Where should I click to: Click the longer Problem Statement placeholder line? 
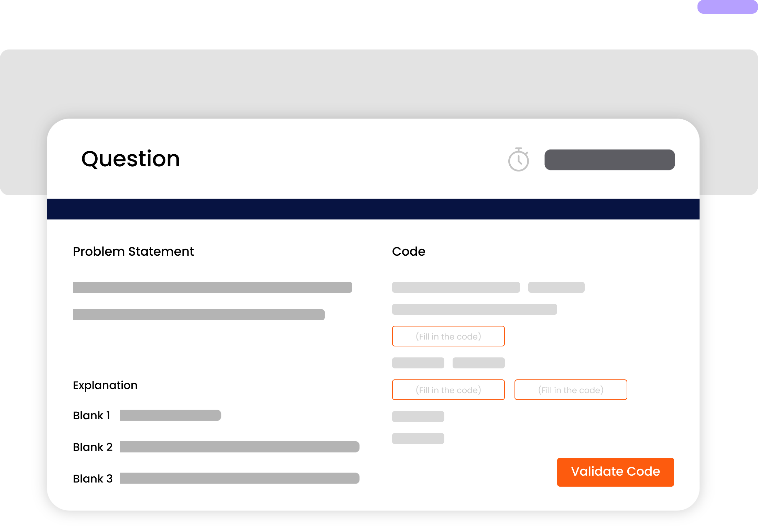[x=212, y=287]
